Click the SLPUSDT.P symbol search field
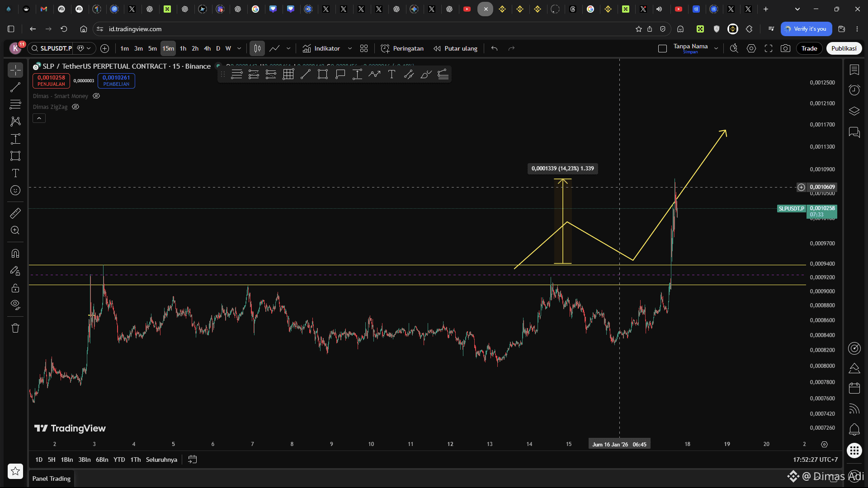868x488 pixels. [x=56, y=48]
